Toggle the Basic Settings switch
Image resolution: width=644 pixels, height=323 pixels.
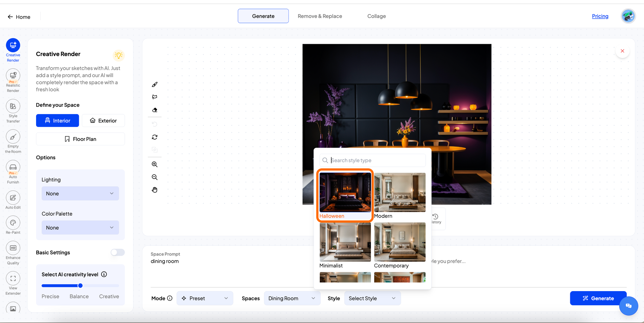[x=118, y=252]
